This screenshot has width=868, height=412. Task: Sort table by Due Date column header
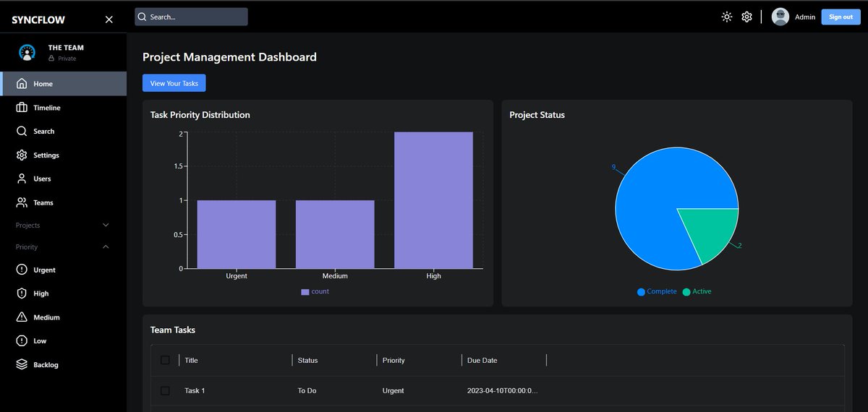[482, 360]
